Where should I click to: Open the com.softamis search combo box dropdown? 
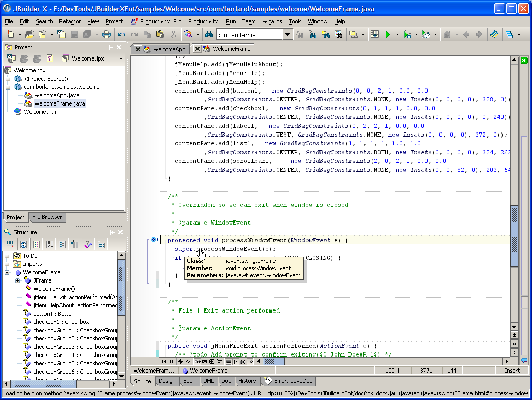click(288, 35)
